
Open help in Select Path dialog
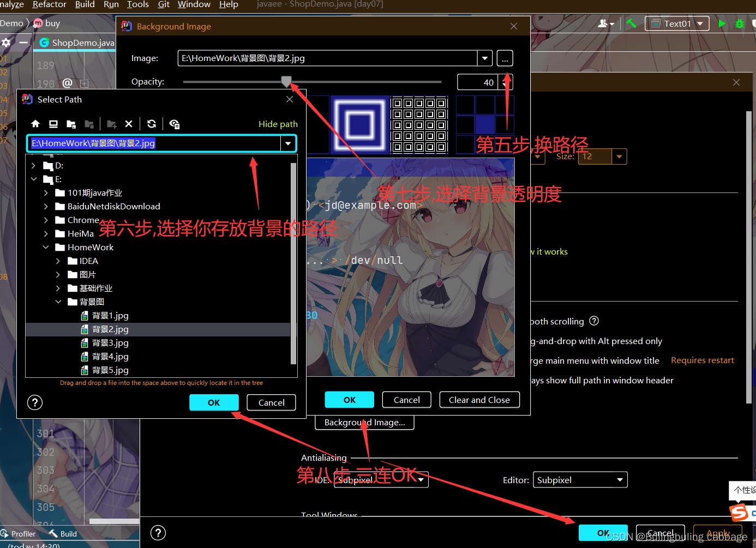[35, 402]
